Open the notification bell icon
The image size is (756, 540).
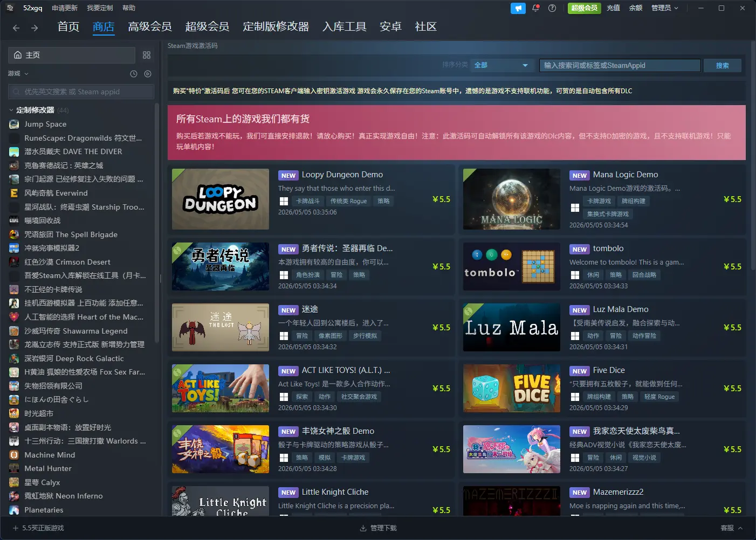pyautogui.click(x=535, y=8)
